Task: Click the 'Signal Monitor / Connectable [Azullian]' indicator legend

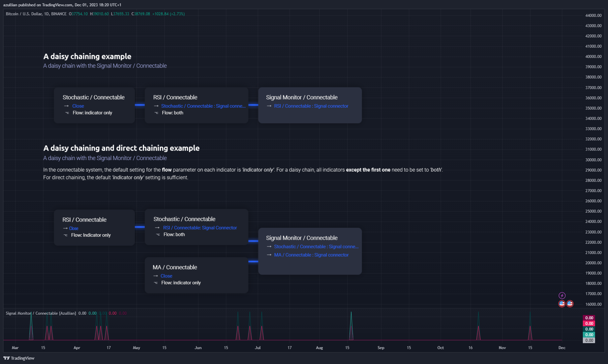Action: tap(41, 313)
